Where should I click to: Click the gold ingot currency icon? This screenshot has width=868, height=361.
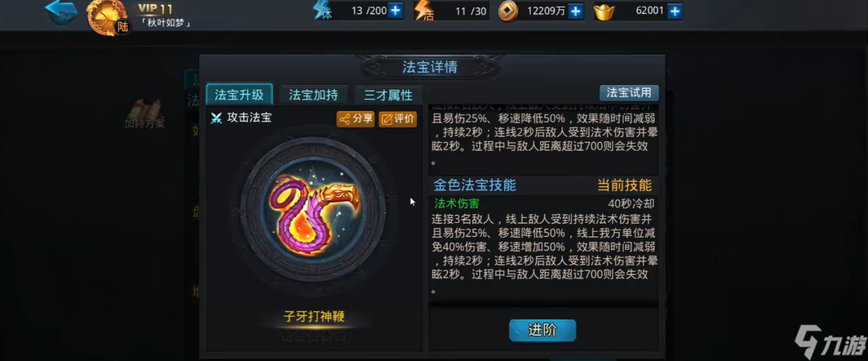point(604,11)
